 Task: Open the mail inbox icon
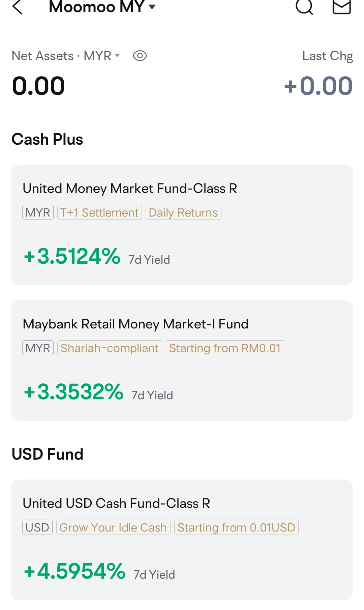click(x=342, y=7)
